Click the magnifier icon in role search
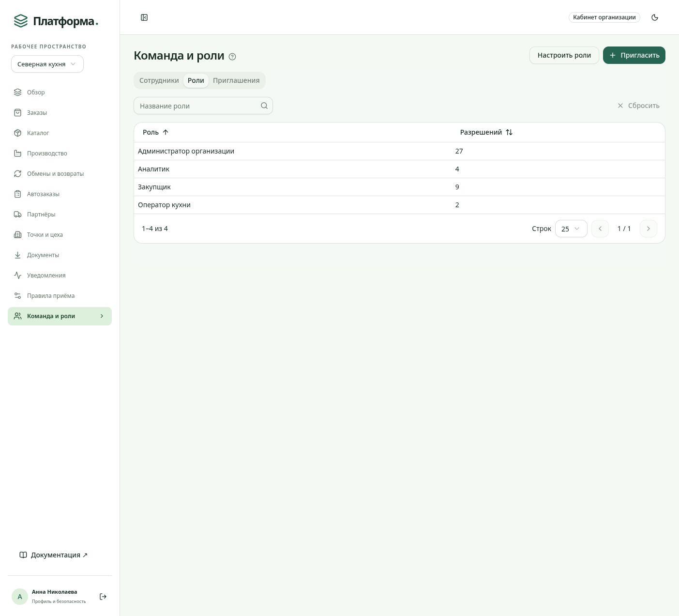 click(x=264, y=106)
